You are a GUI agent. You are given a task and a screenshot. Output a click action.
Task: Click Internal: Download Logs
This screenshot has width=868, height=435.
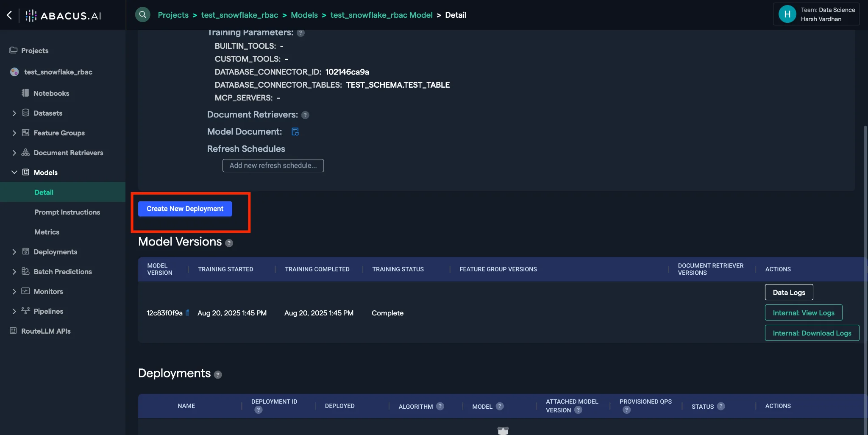pos(812,333)
